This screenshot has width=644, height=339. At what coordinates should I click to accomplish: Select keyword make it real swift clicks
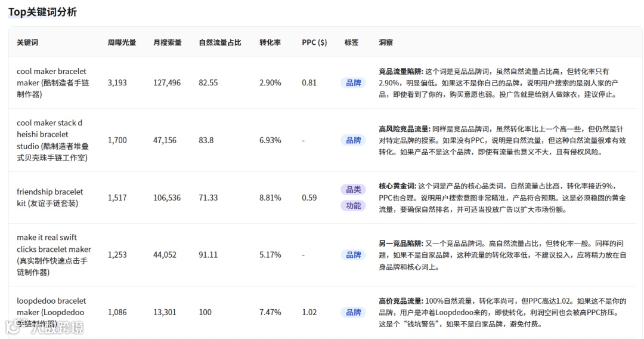coord(54,255)
